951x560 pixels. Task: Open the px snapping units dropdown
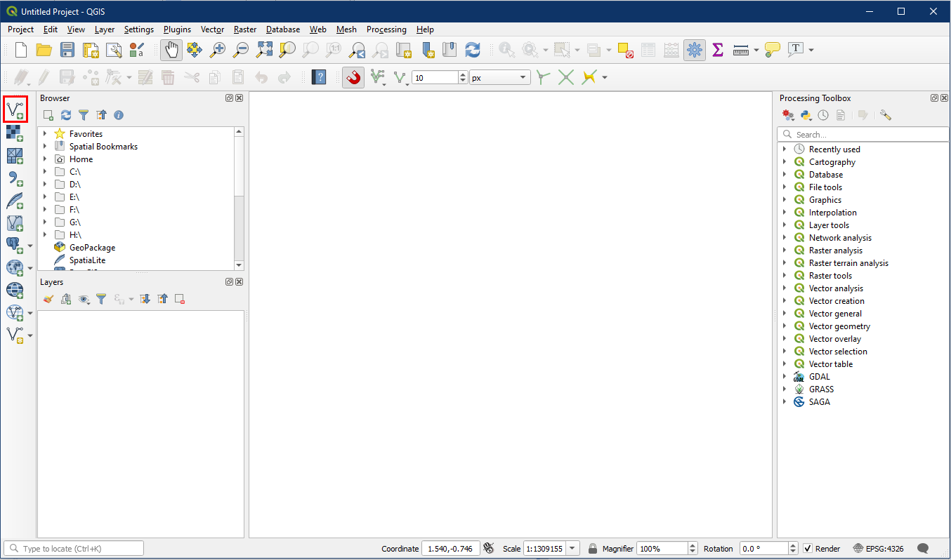499,78
